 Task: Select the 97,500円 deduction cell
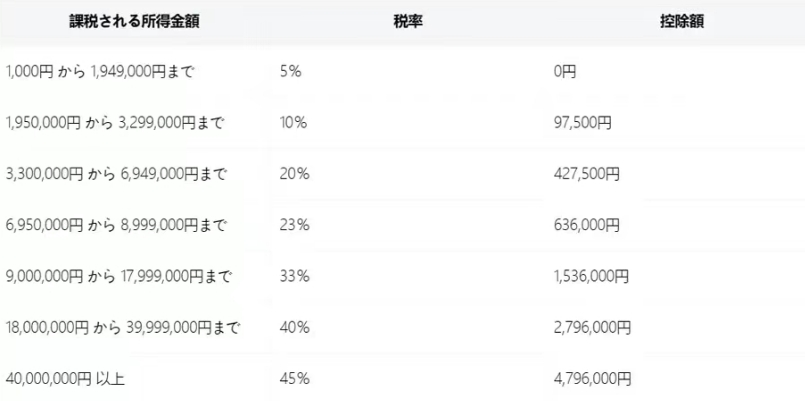click(x=582, y=123)
